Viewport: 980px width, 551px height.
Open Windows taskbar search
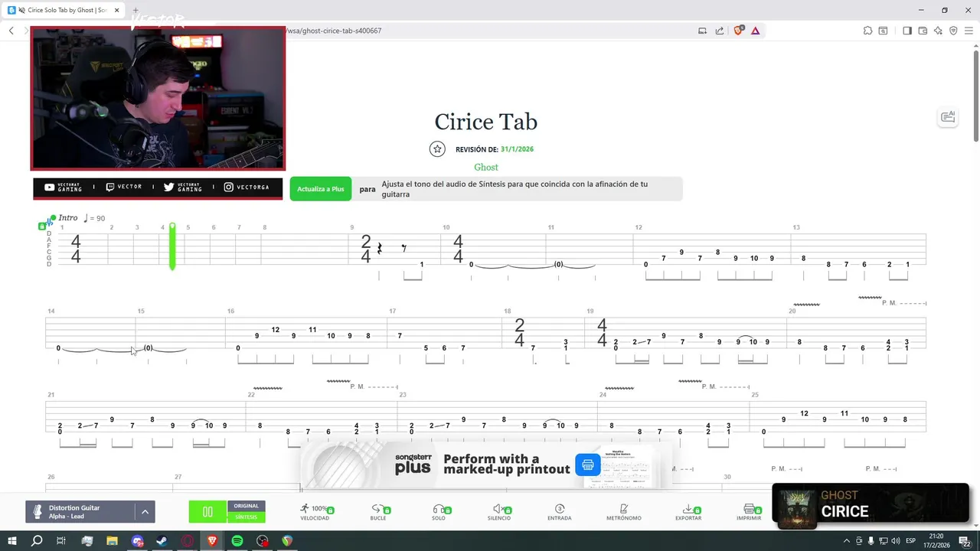tap(37, 541)
